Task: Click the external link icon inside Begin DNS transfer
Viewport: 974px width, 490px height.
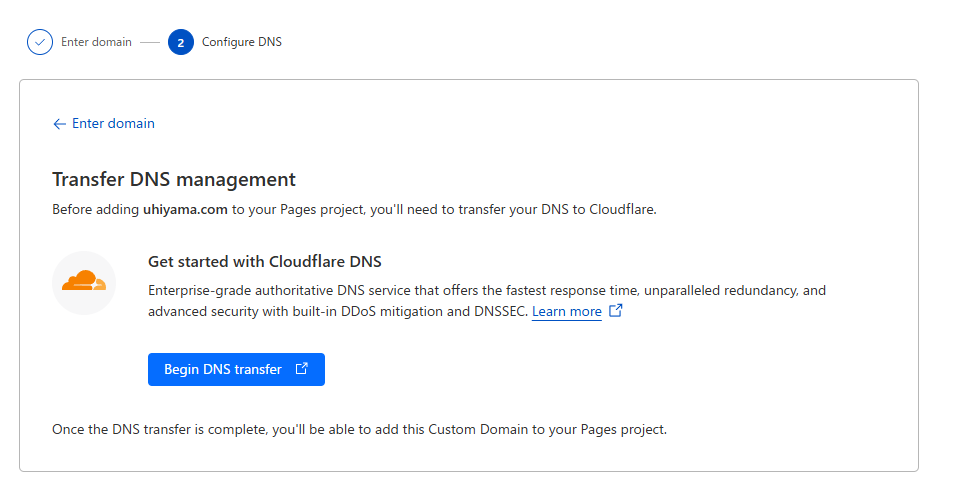Action: [302, 369]
